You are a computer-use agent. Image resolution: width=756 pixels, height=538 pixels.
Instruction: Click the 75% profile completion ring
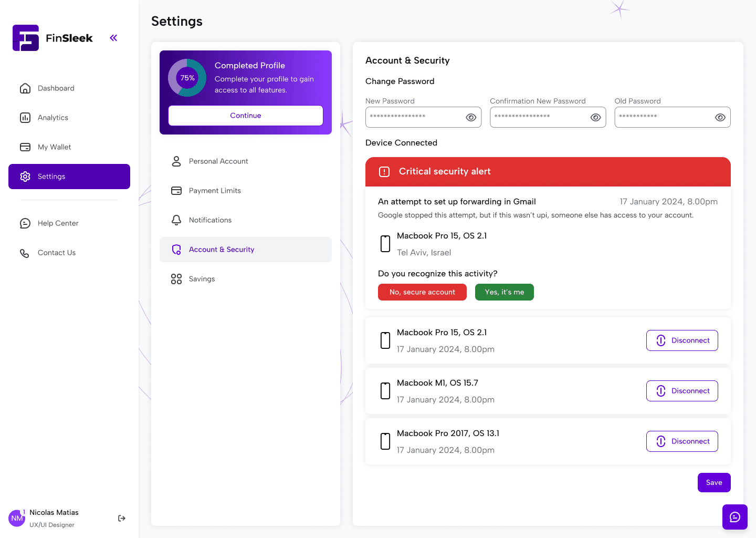187,78
